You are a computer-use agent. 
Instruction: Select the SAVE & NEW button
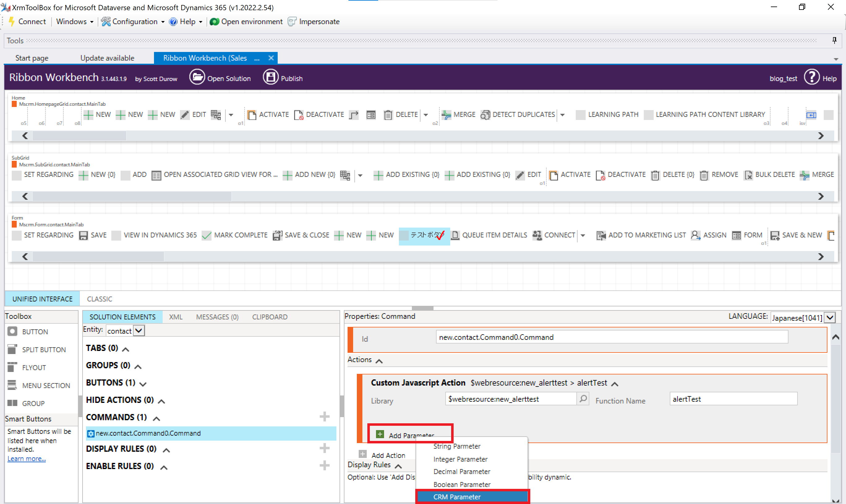[796, 235]
